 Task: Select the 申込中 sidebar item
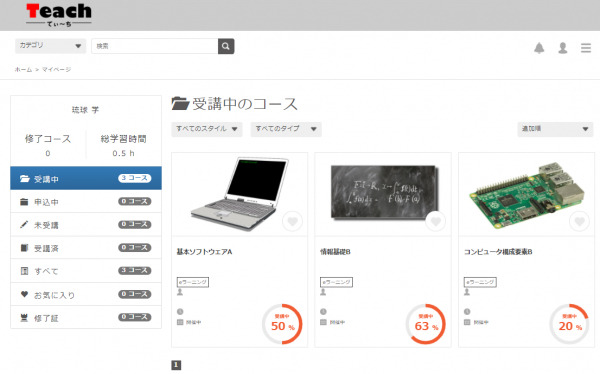click(x=86, y=202)
